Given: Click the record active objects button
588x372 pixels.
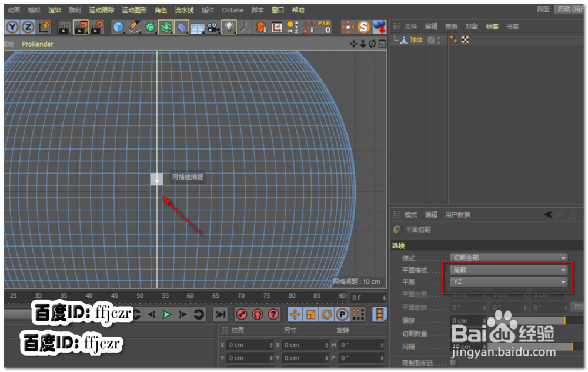Looking at the screenshot, I should click(242, 314).
